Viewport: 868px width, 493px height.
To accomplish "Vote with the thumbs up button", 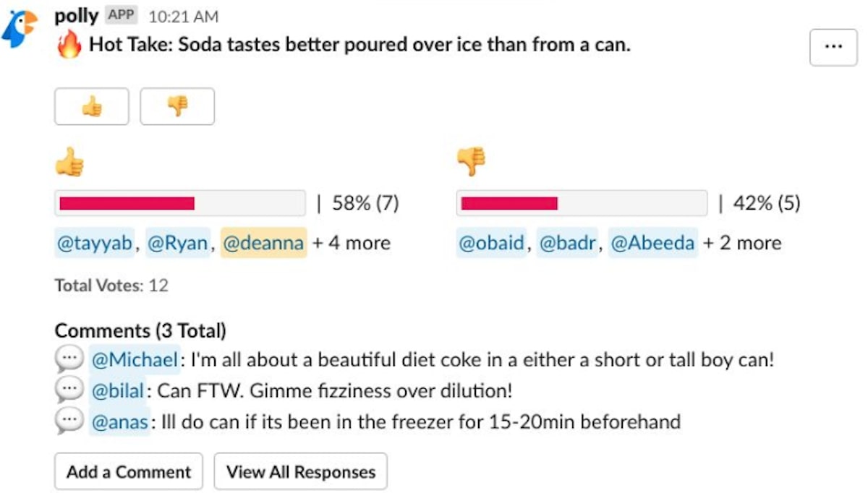I will click(x=92, y=107).
